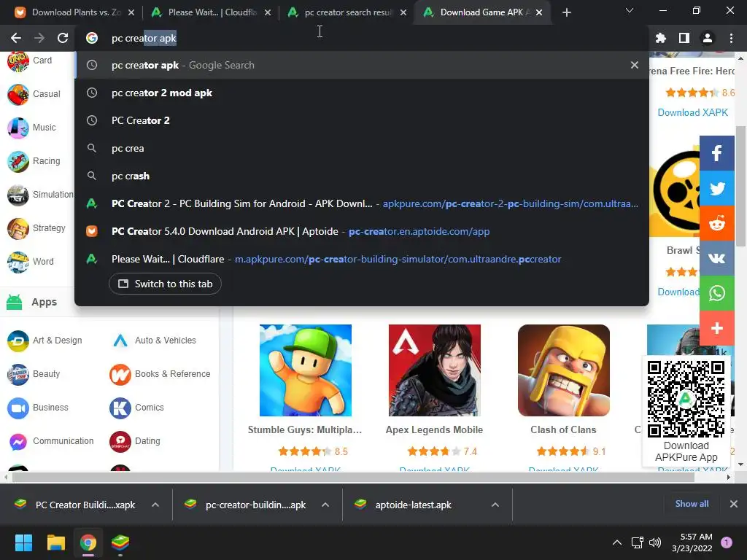Click the Switch to this tab button
The height and width of the screenshot is (560, 747).
165,284
